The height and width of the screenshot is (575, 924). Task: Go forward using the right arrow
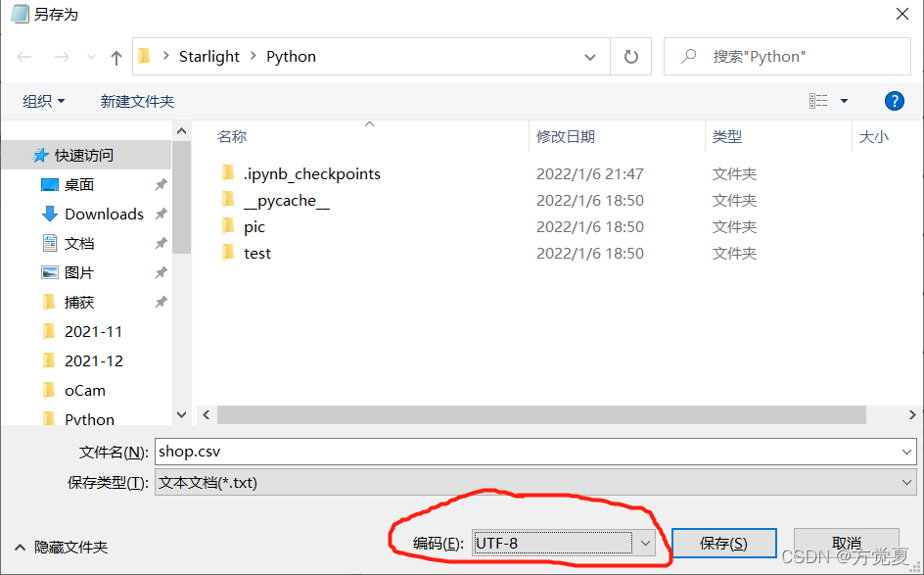62,57
